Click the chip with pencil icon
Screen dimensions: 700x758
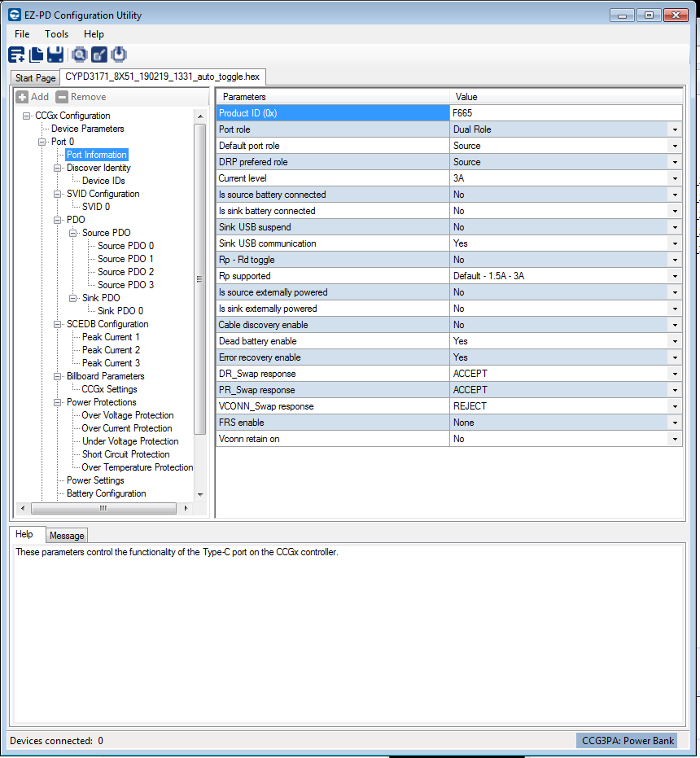coord(98,55)
